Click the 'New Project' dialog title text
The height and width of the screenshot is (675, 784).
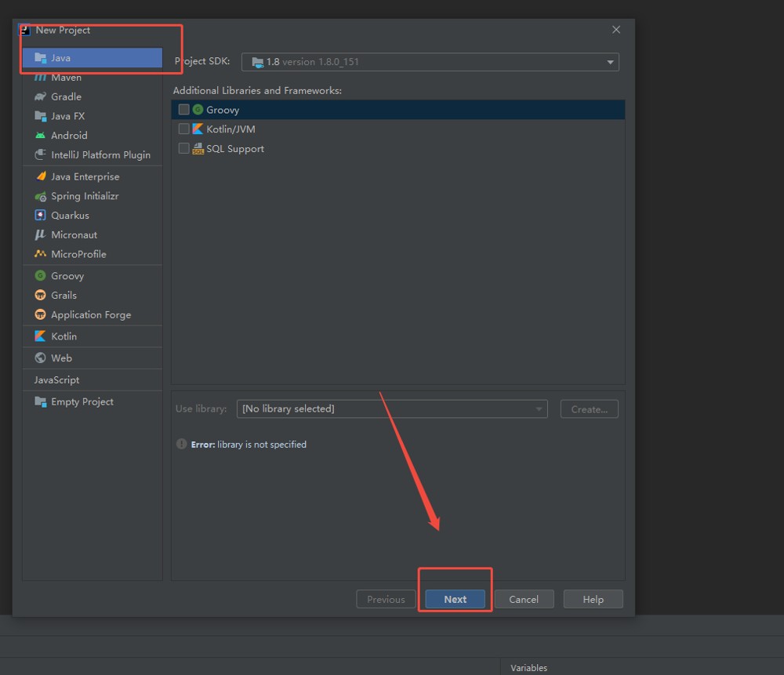point(63,30)
